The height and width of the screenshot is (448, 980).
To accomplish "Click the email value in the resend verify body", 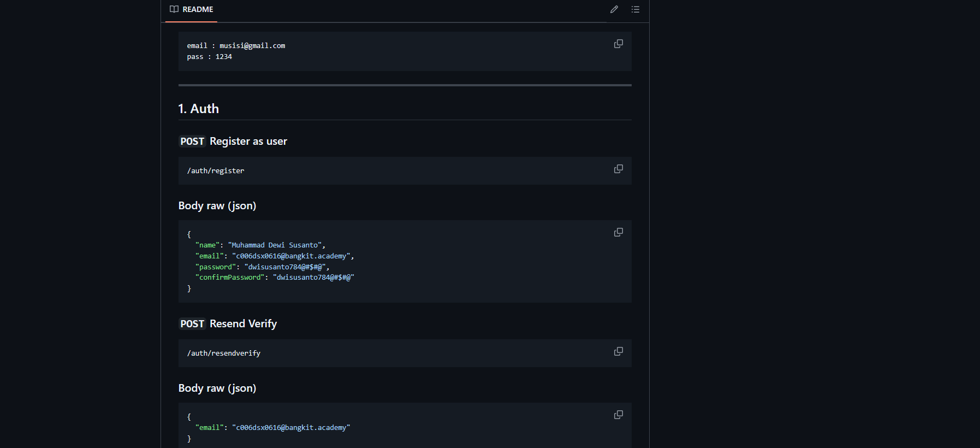I will point(291,428).
